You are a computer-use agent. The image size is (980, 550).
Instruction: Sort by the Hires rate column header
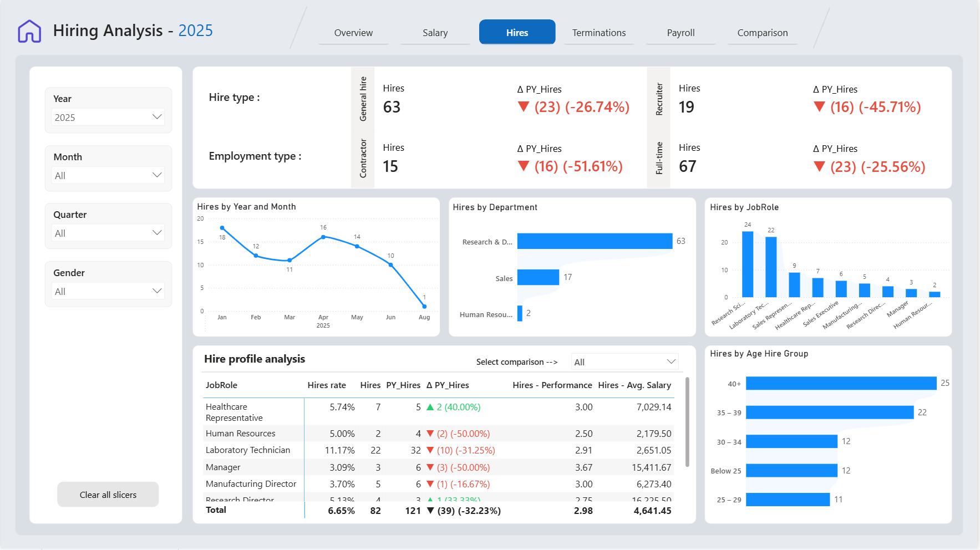pos(327,385)
